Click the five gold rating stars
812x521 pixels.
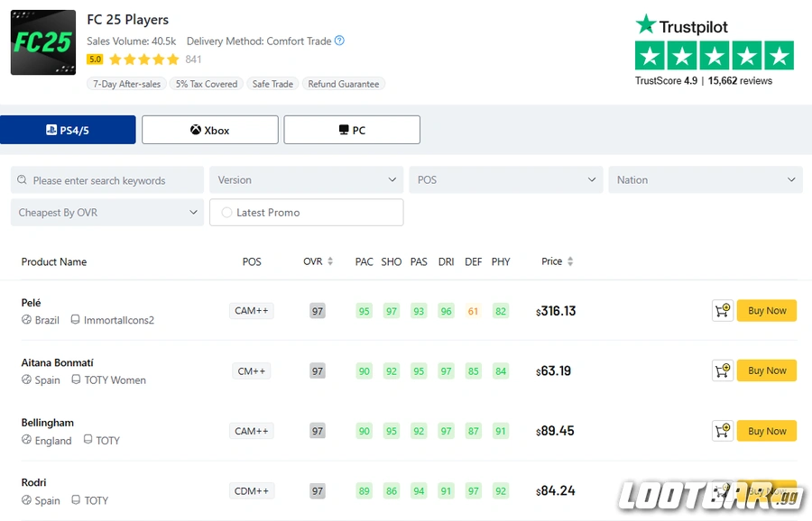144,59
